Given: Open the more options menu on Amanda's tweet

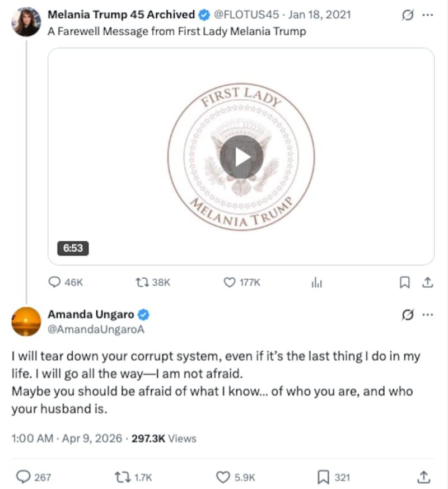Looking at the screenshot, I should click(x=428, y=314).
